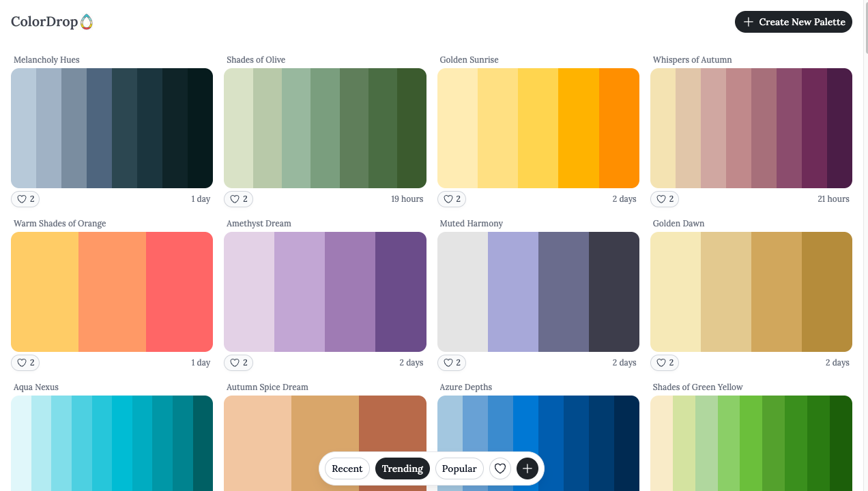Click the '2 days' timestamp under Amethyst Dream
Screen dimensions: 868x491
(x=411, y=363)
